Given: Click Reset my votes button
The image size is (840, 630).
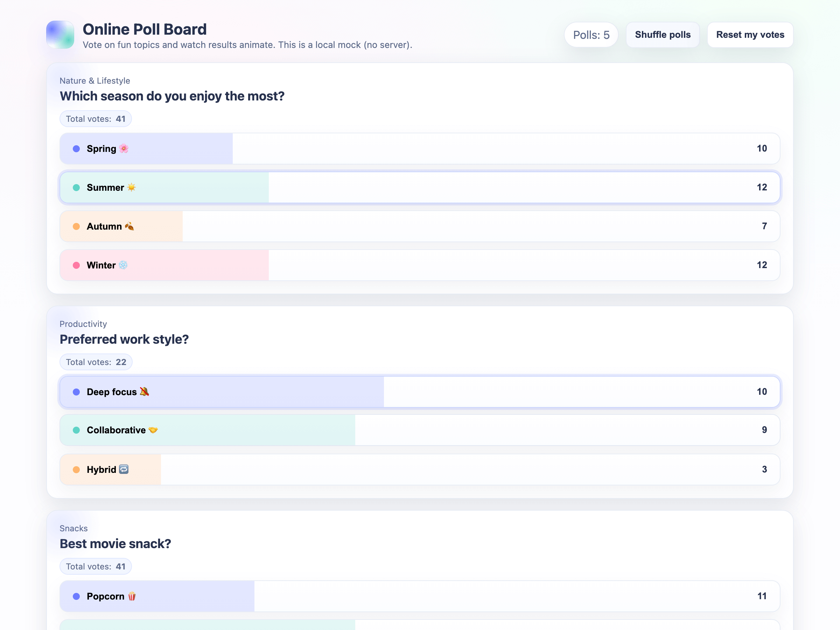Looking at the screenshot, I should point(750,35).
